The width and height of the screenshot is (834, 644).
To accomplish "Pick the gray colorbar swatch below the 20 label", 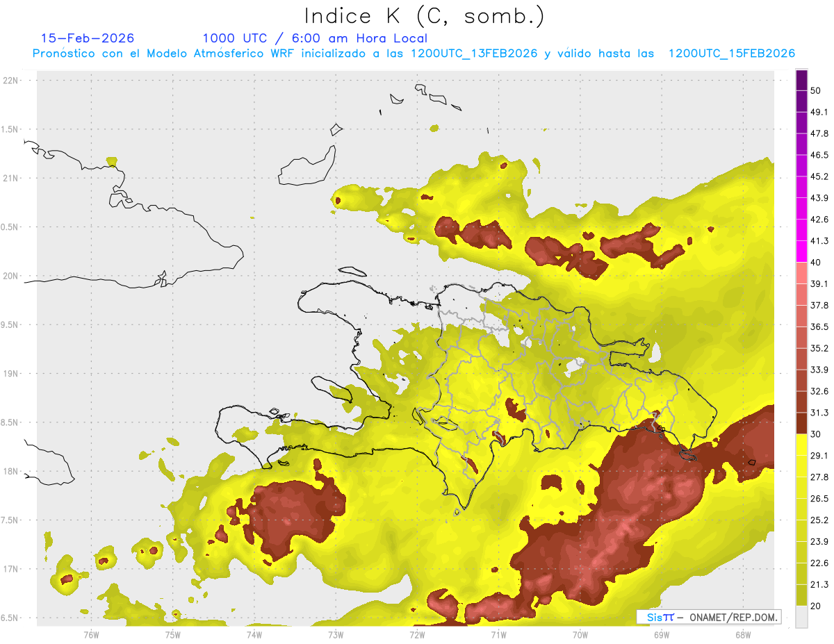I will 801,617.
